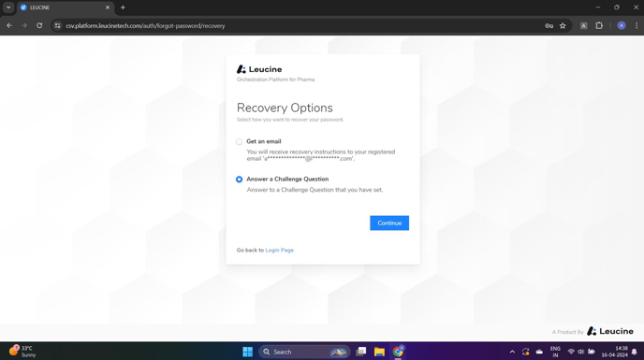Open a new browser tab
644x360 pixels.
(x=123, y=7)
